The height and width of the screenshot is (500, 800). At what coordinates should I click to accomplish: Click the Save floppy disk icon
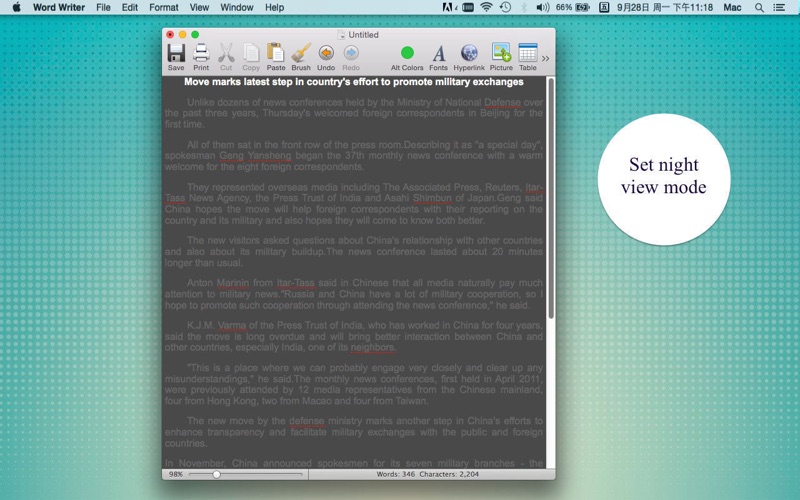176,53
